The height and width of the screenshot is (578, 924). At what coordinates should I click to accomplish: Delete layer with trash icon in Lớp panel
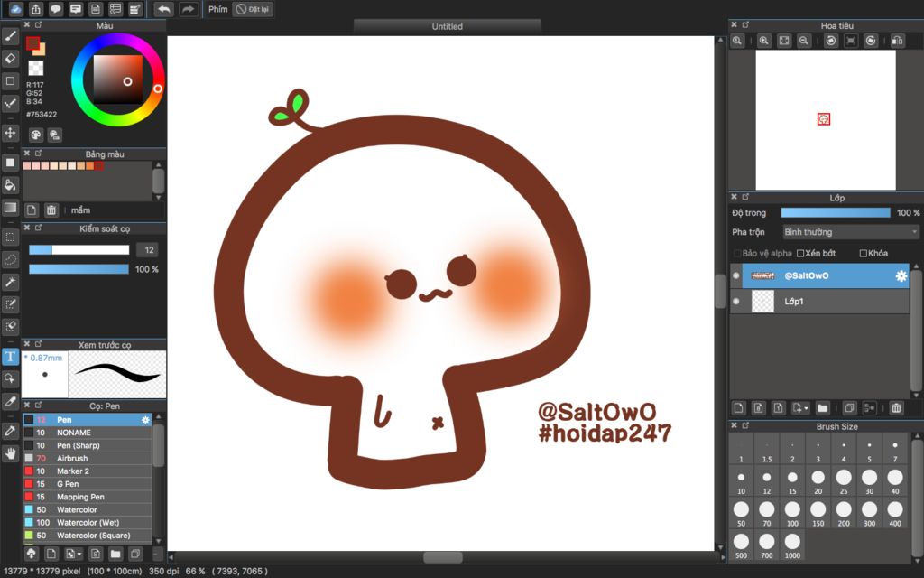point(896,407)
